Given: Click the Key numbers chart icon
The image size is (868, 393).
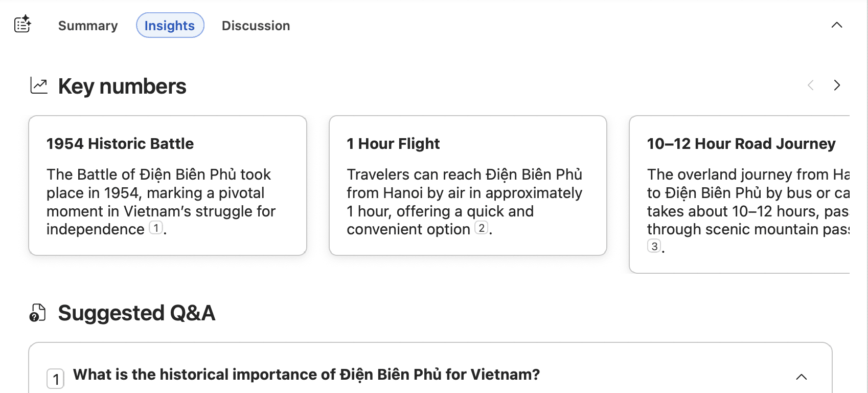Looking at the screenshot, I should tap(39, 85).
